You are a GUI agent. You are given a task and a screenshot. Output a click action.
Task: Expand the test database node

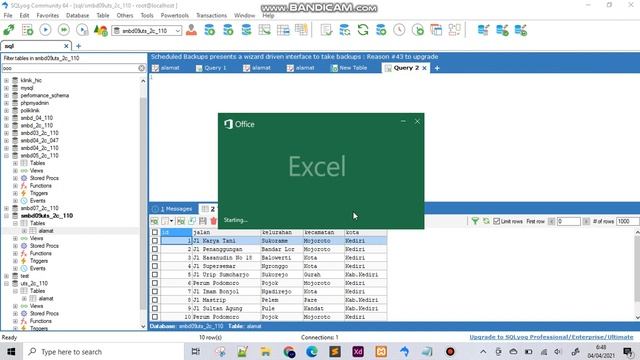(x=6, y=276)
